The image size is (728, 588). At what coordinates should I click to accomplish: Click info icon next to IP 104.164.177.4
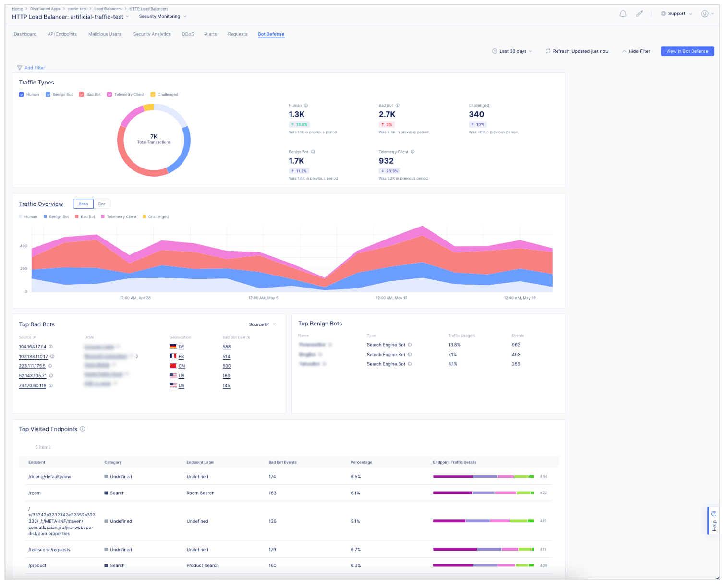[51, 347]
